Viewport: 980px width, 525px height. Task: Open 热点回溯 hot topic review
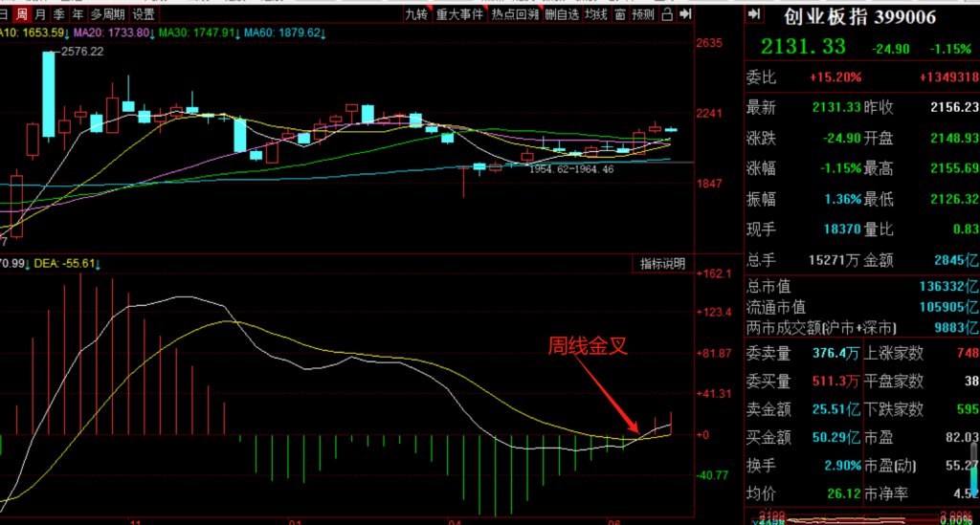click(x=514, y=14)
